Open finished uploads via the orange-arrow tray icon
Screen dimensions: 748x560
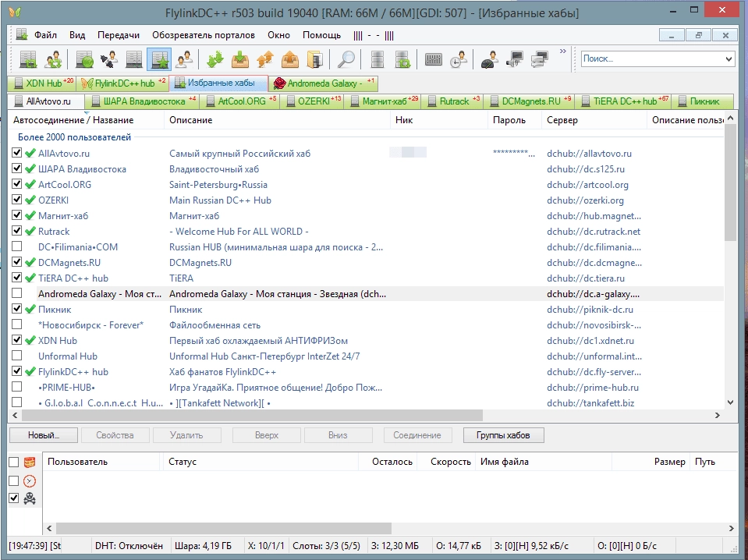coord(290,59)
